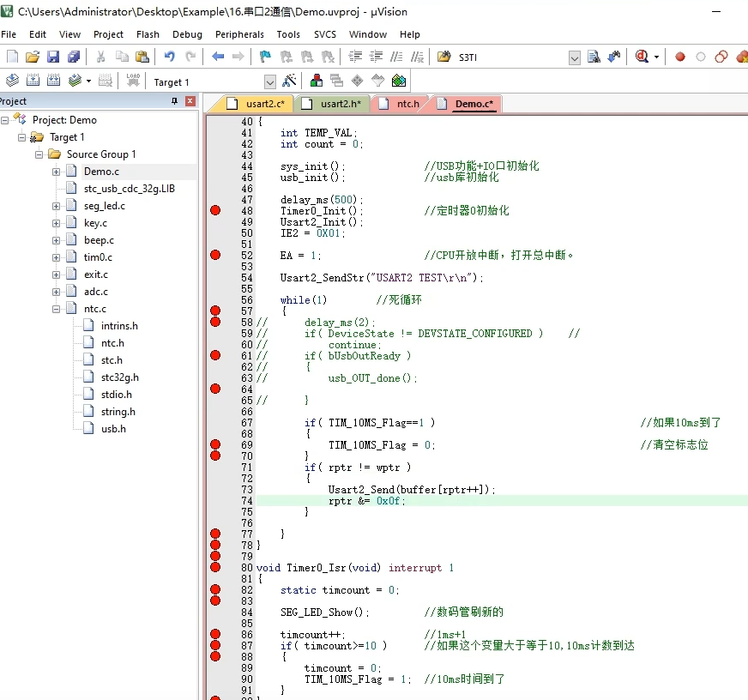Image resolution: width=748 pixels, height=700 pixels.
Task: Start the debug session
Action: click(x=642, y=57)
